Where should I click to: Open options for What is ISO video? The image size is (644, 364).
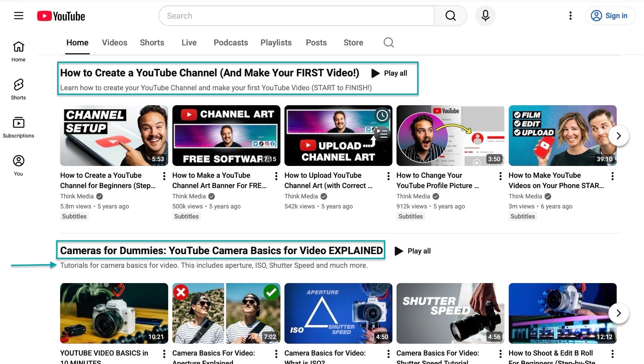pyautogui.click(x=388, y=354)
